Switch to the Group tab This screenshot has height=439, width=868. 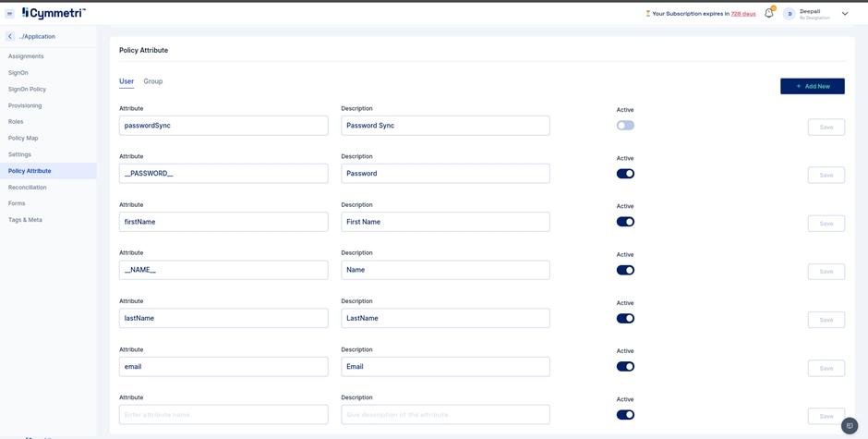tap(153, 81)
